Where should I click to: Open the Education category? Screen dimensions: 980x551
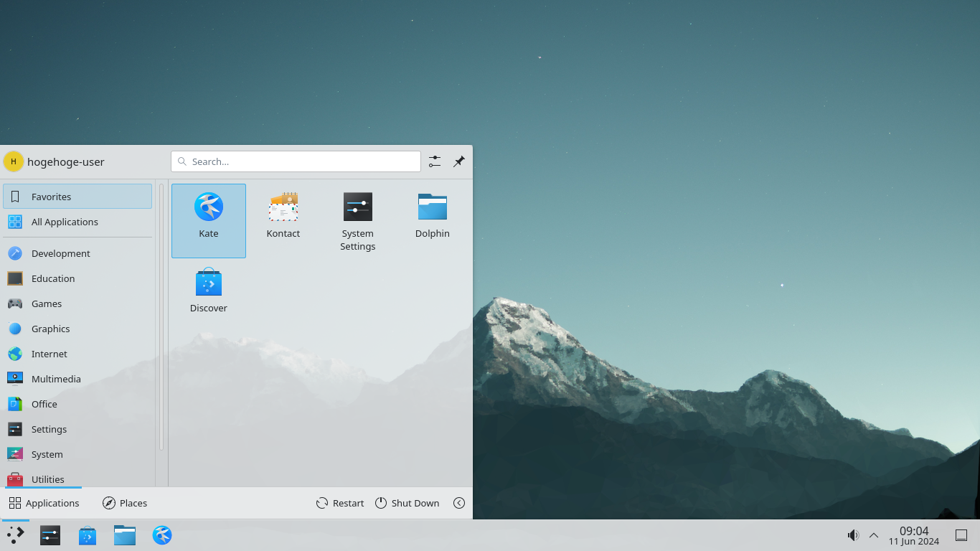(x=77, y=278)
